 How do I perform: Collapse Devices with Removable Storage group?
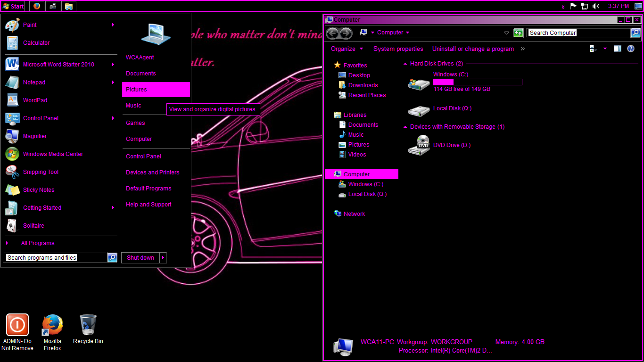(x=405, y=127)
